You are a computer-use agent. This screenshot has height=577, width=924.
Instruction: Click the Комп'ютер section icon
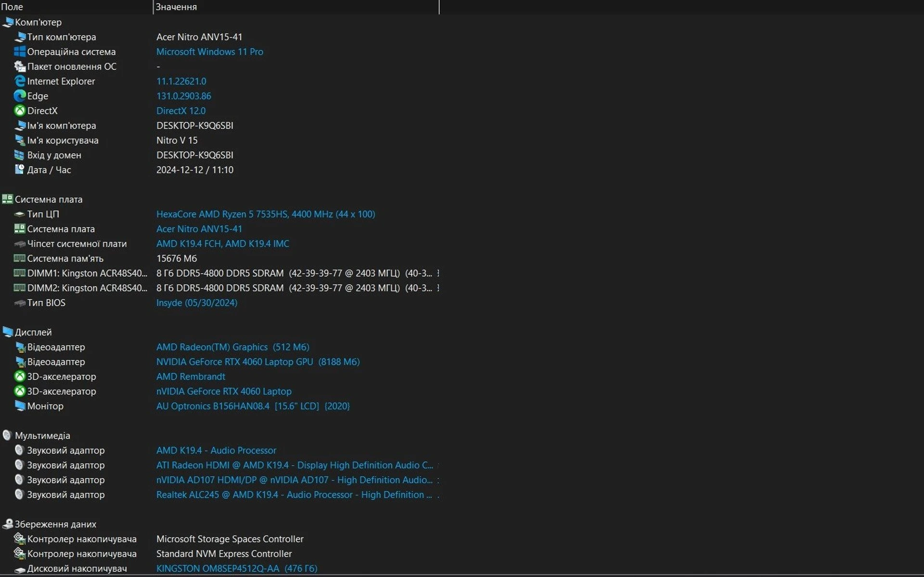tap(8, 22)
